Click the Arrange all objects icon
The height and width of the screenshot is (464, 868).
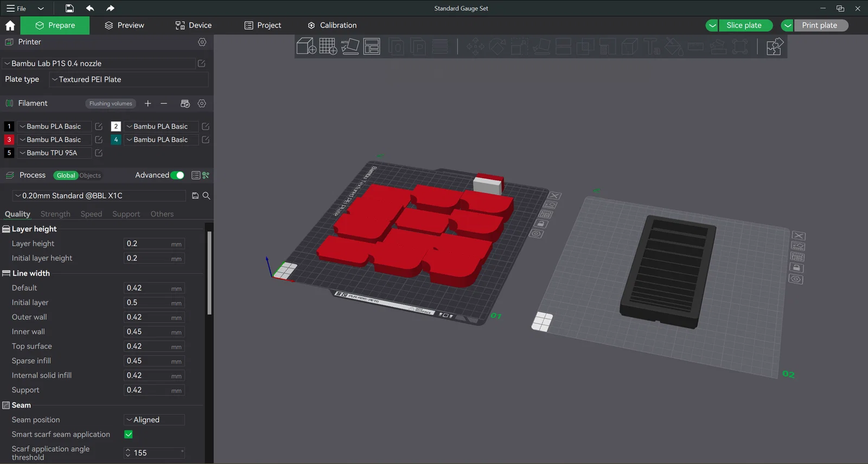(372, 46)
